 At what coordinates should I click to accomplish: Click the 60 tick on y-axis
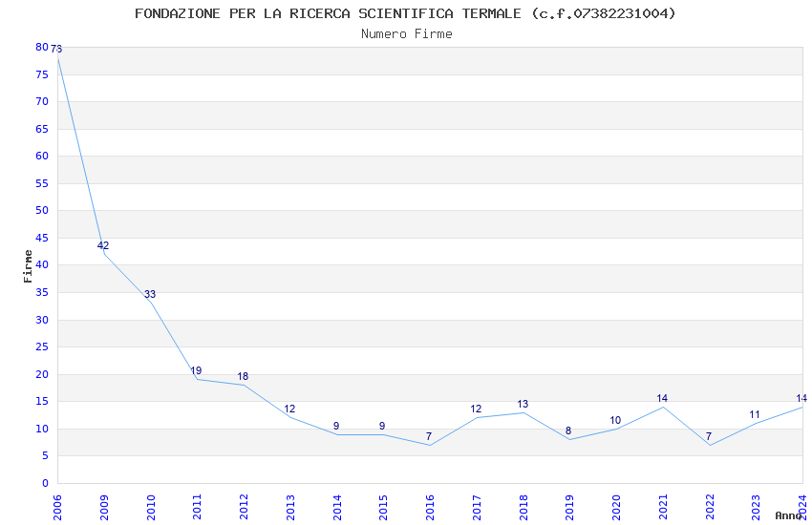(42, 156)
